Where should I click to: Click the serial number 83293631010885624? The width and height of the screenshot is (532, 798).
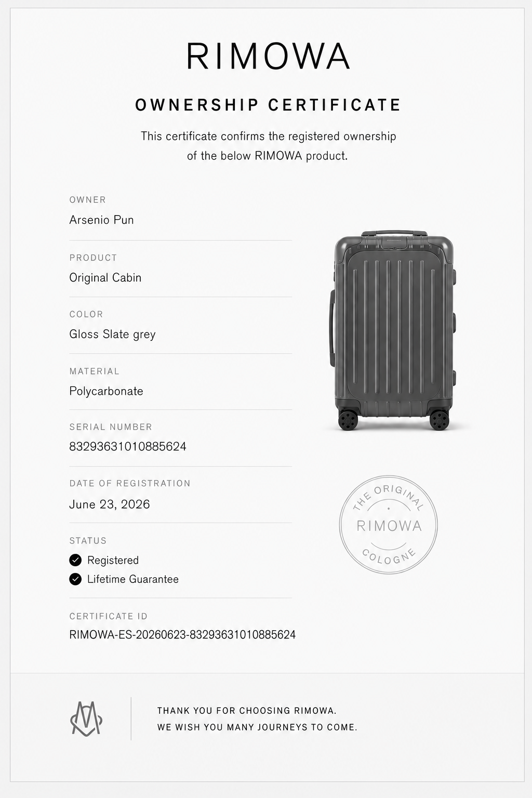[x=128, y=447]
